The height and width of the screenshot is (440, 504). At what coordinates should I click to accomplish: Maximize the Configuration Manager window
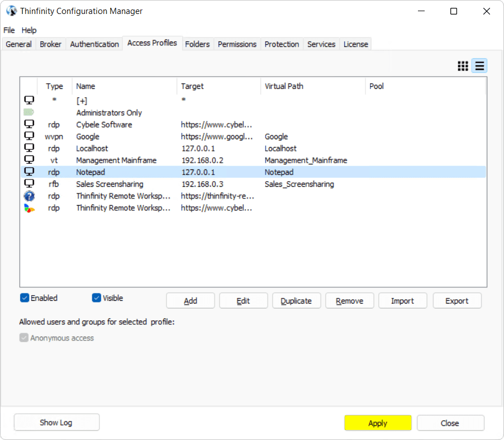tap(454, 11)
